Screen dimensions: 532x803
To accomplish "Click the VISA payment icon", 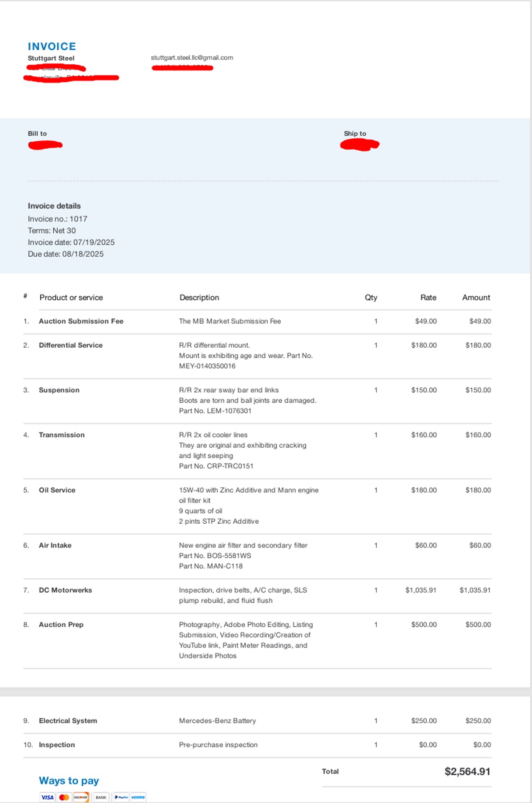I will [47, 797].
